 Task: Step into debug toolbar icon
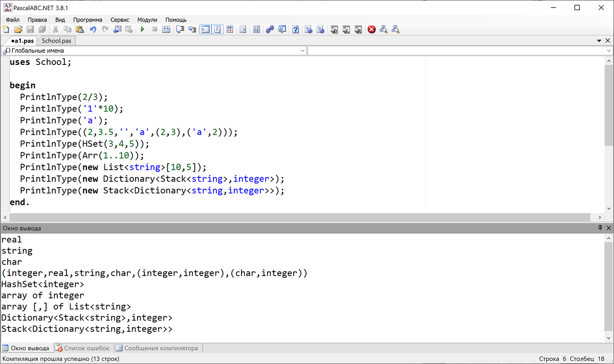(192, 30)
